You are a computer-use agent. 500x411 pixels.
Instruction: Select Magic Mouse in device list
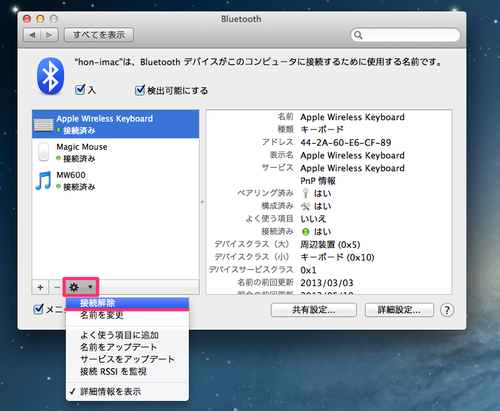point(116,152)
